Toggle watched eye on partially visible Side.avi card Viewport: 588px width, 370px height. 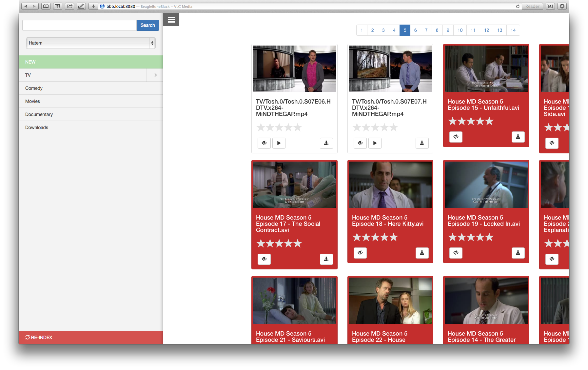tap(552, 143)
